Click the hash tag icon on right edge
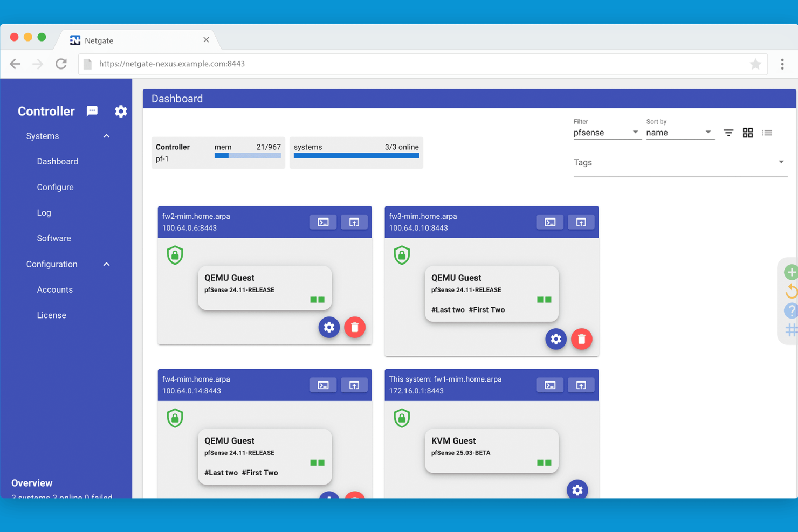798x532 pixels. (x=791, y=330)
